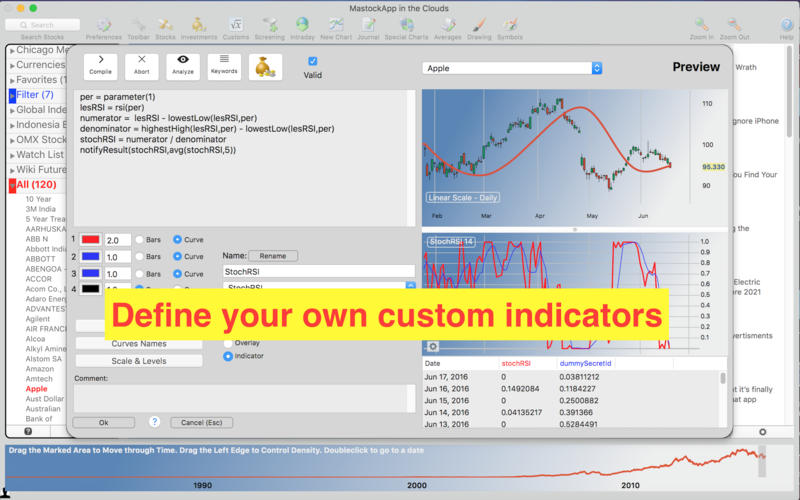Click the New Chart icon
The width and height of the screenshot is (800, 500).
pyautogui.click(x=336, y=25)
